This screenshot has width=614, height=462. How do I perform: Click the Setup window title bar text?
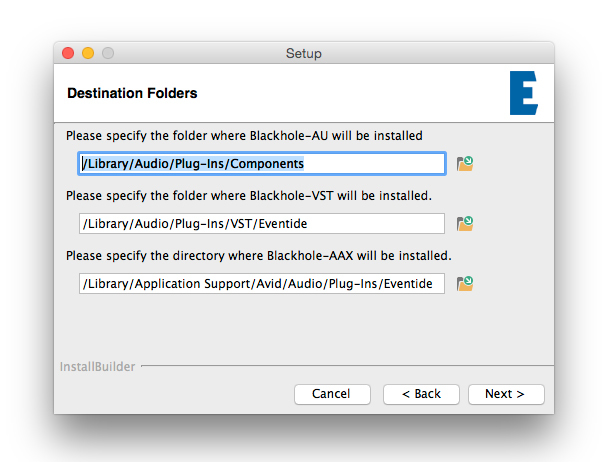(x=304, y=53)
